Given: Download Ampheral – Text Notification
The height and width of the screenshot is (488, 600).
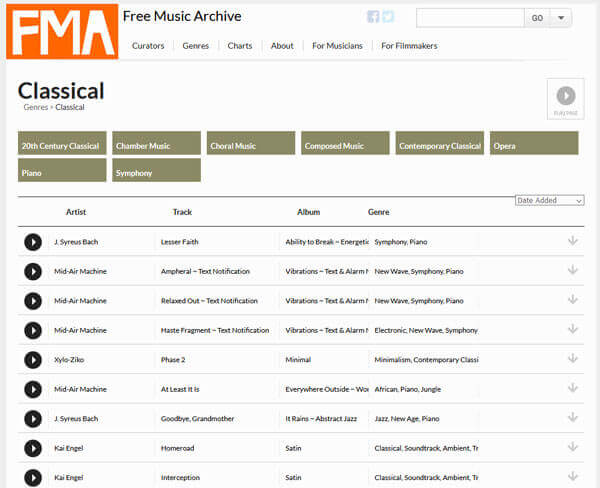Looking at the screenshot, I should click(572, 270).
